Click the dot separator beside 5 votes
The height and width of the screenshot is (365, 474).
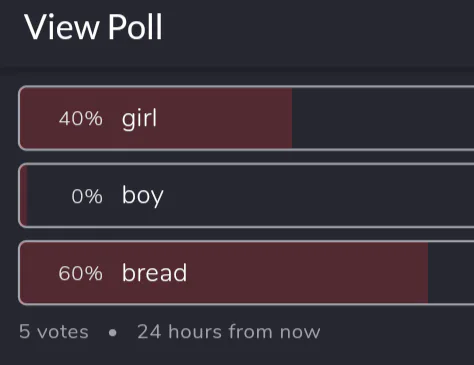pos(113,332)
